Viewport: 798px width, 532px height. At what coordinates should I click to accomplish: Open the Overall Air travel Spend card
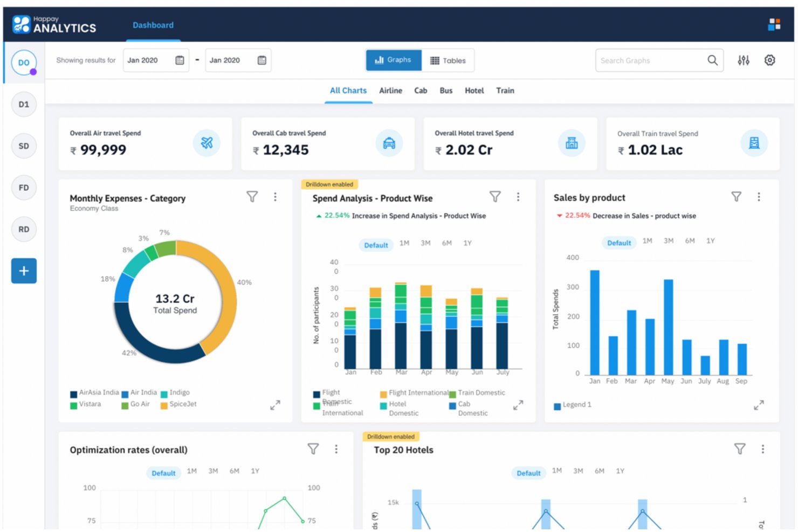[145, 143]
